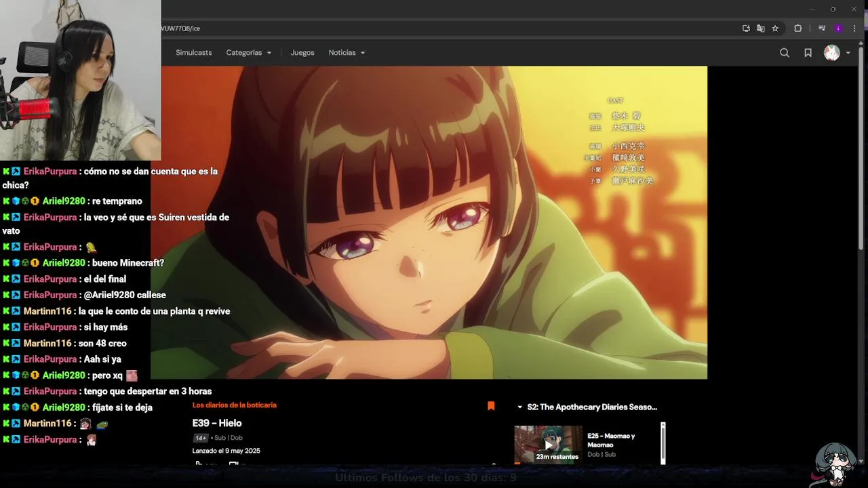Click the purple browser profile icon
The height and width of the screenshot is (488, 868).
(x=838, y=28)
